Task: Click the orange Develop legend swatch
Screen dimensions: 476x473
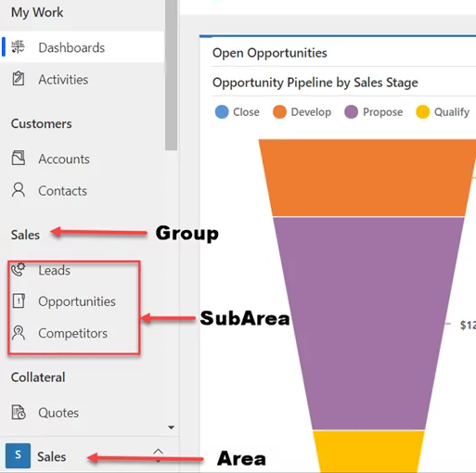Action: tap(279, 111)
